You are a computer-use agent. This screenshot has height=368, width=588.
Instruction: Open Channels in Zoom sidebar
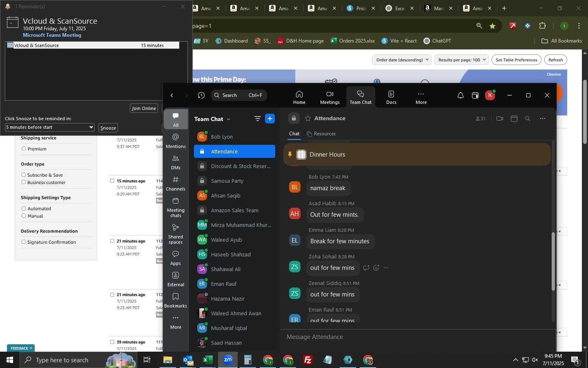click(x=176, y=183)
